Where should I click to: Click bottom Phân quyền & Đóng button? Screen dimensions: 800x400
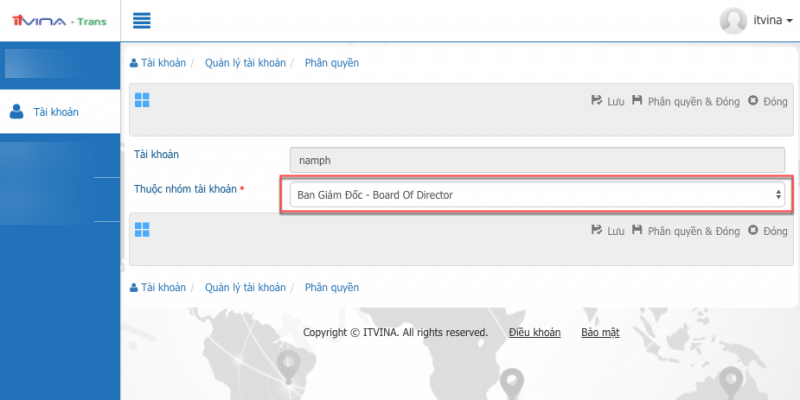(x=685, y=231)
